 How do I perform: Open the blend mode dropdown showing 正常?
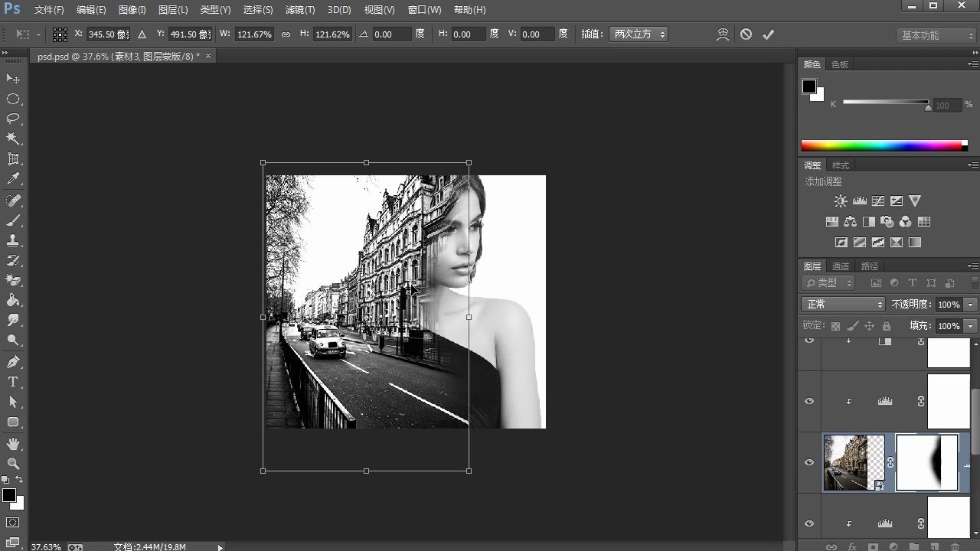842,305
